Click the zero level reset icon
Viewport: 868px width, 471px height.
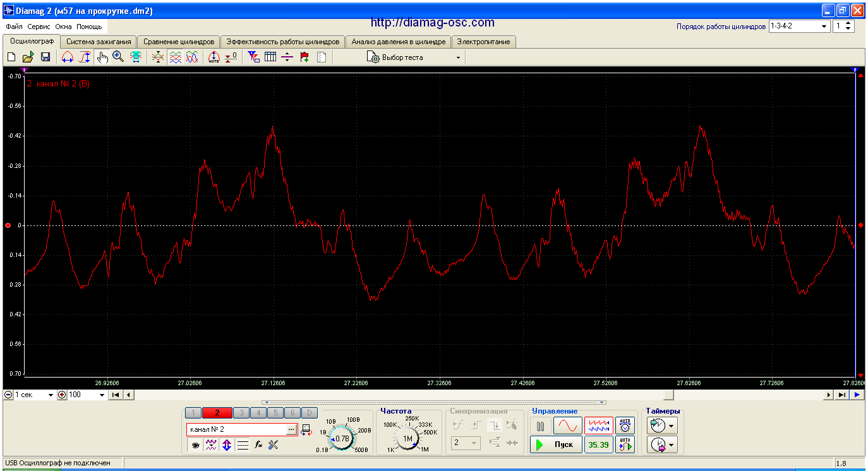coord(231,57)
